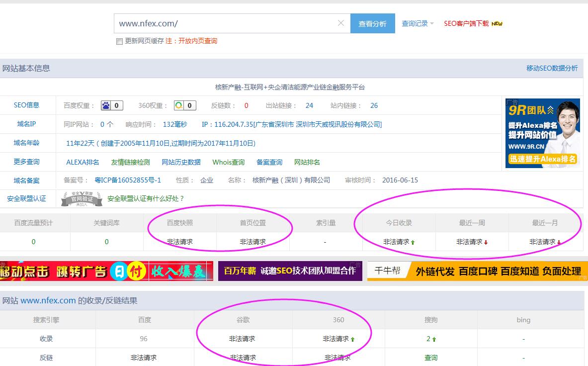Click the 索引量 column header
Screen dimensions: 588x366
[x=326, y=223]
